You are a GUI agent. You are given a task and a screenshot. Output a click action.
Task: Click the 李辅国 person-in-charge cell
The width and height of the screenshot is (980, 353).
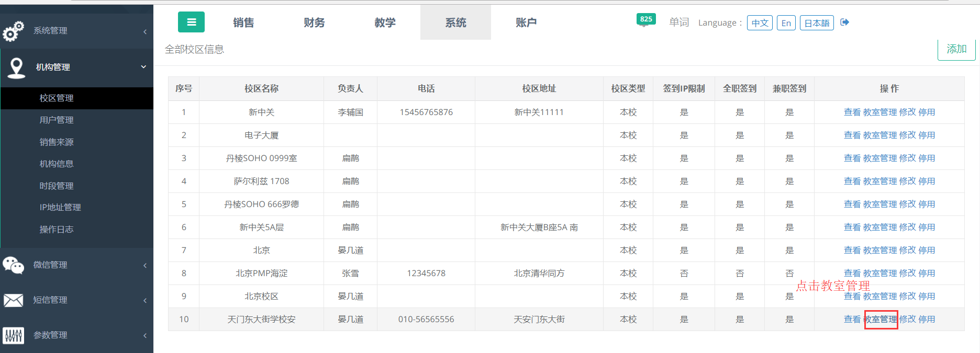pos(350,112)
